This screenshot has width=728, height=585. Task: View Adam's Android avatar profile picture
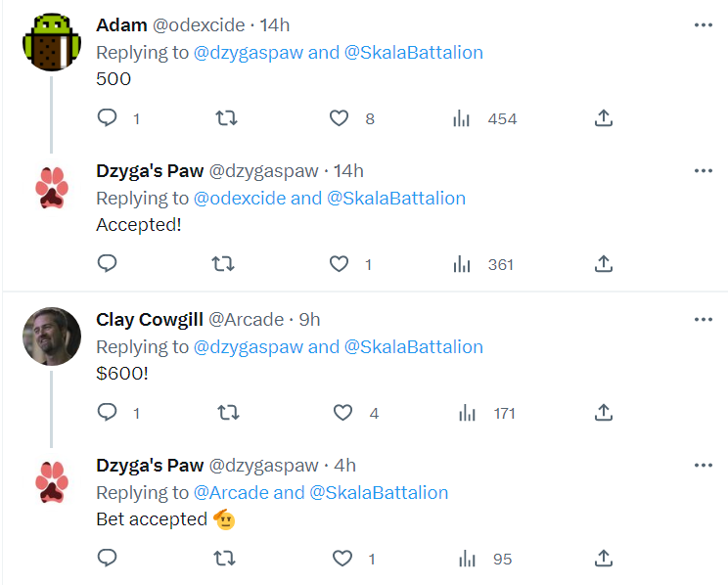[52, 42]
